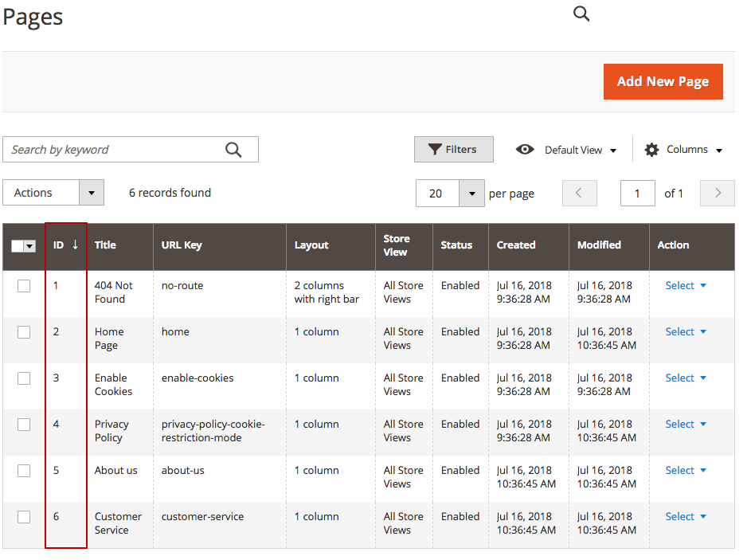The width and height of the screenshot is (751, 560).
Task: Open Select action for Home Page
Action: coord(686,332)
